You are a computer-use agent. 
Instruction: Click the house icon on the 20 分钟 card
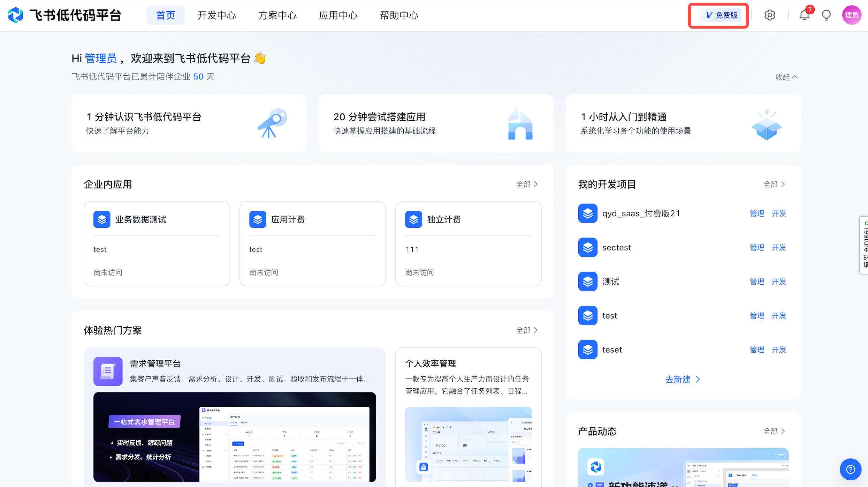point(520,124)
